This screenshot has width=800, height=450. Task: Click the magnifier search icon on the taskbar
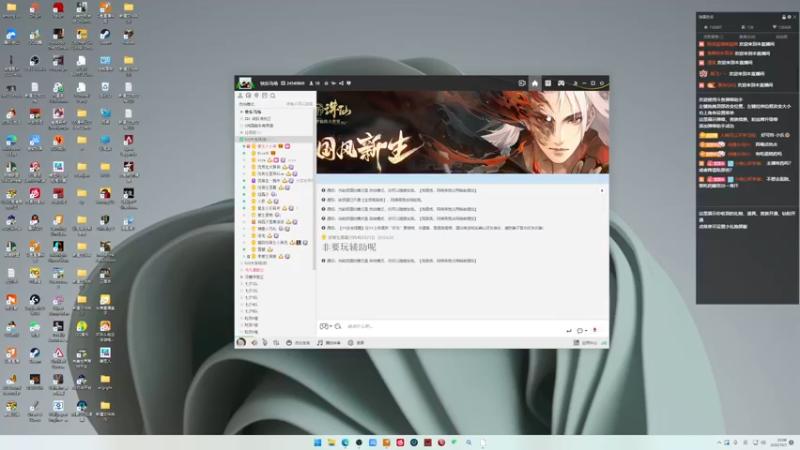coord(468,442)
